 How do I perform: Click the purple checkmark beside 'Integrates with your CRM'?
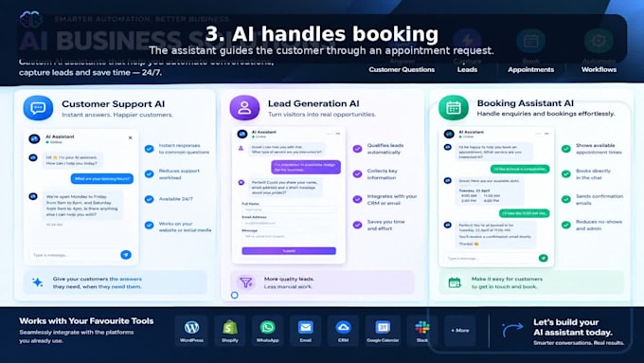(x=357, y=199)
